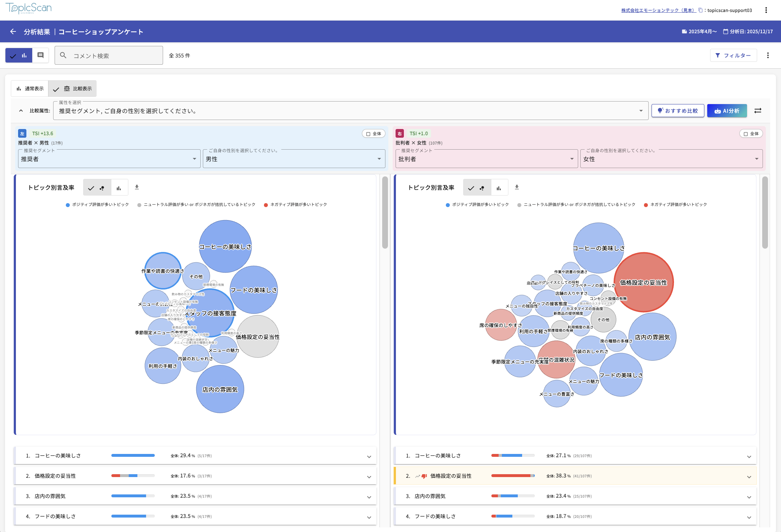Switch to 通常表示 tab

[30, 89]
